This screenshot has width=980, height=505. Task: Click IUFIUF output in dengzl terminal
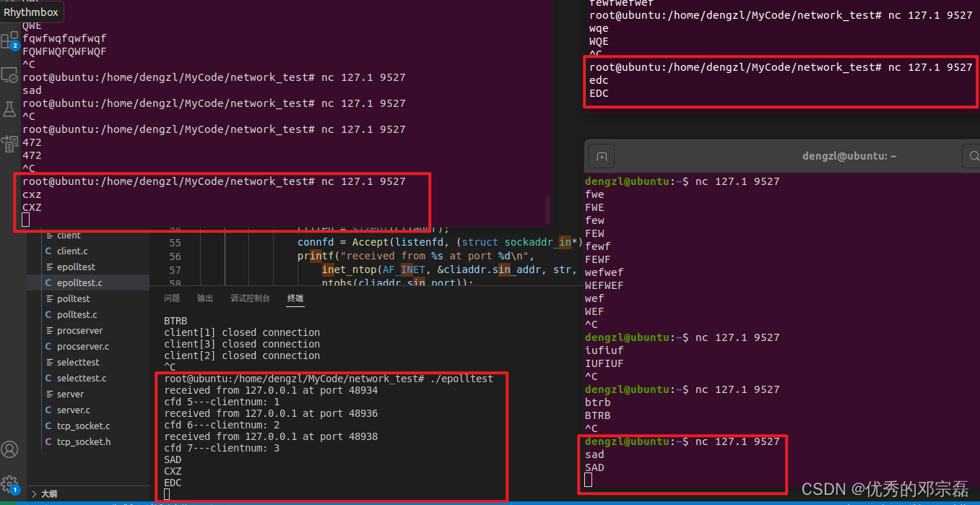click(x=604, y=363)
